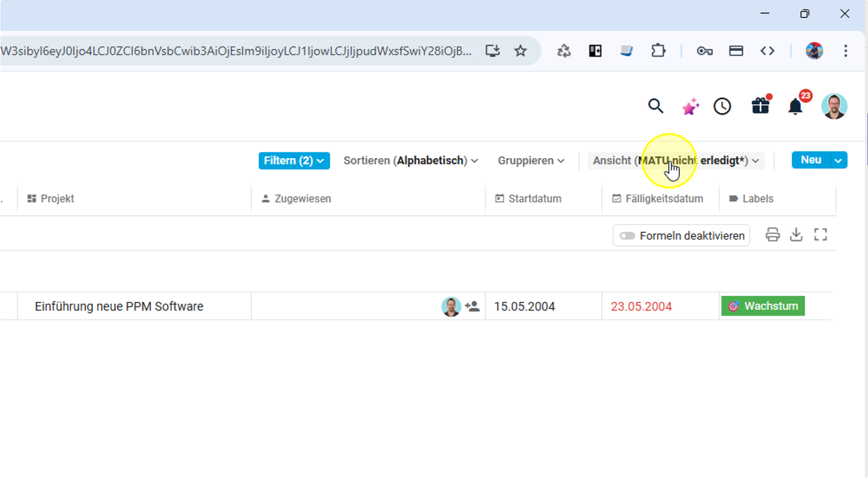Click the Startdatum column header

click(534, 198)
